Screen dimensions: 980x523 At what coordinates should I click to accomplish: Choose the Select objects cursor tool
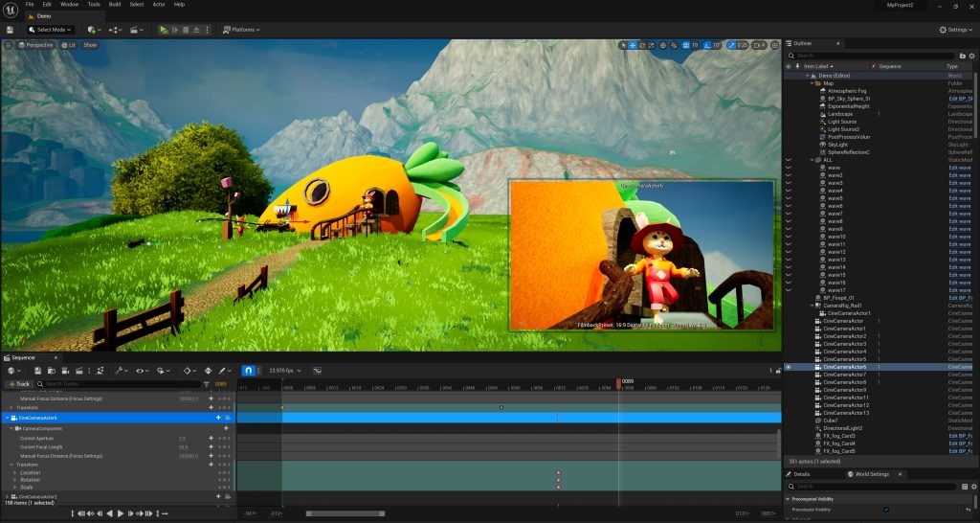623,45
